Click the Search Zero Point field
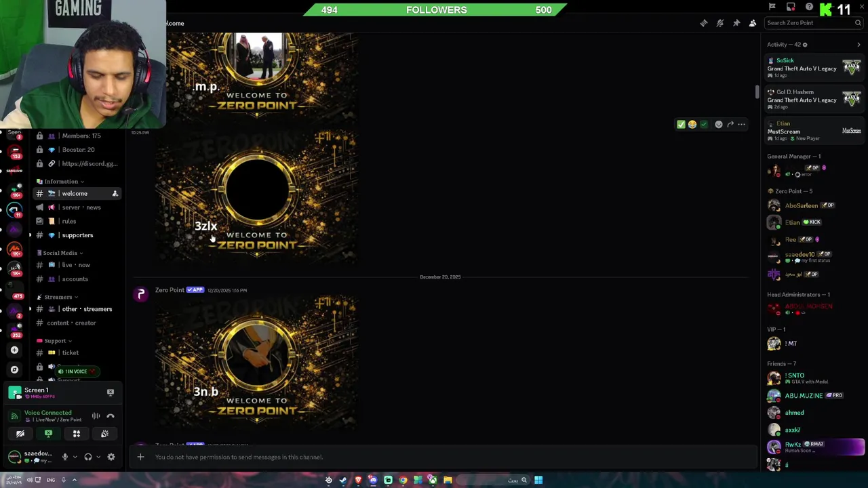Image resolution: width=868 pixels, height=488 pixels. (813, 23)
